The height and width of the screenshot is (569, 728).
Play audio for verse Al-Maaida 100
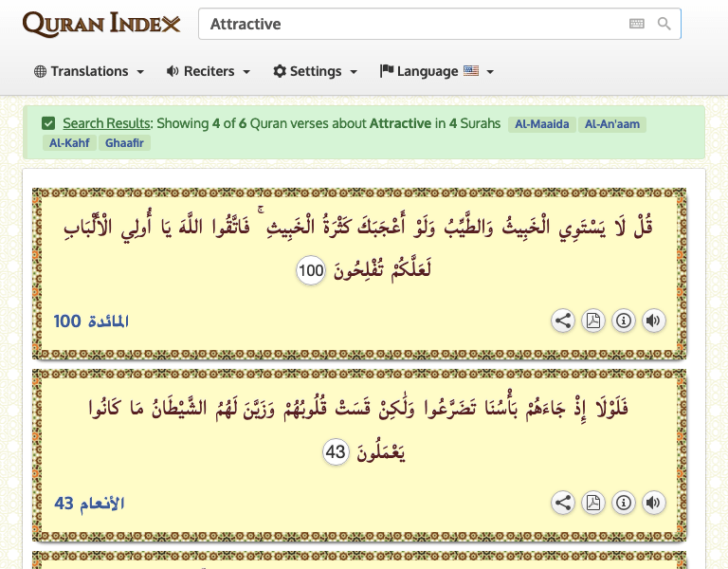click(x=653, y=321)
